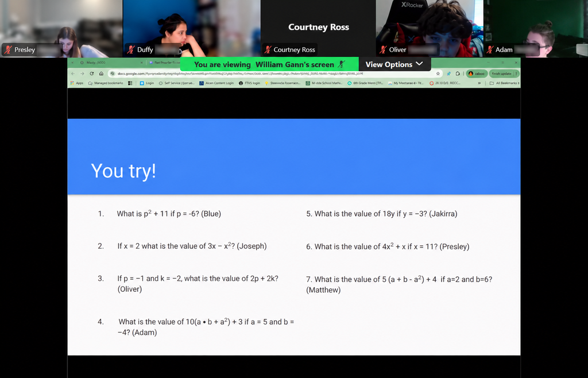
Task: Click Courtney Ross's muted microphone icon
Action: (x=268, y=49)
